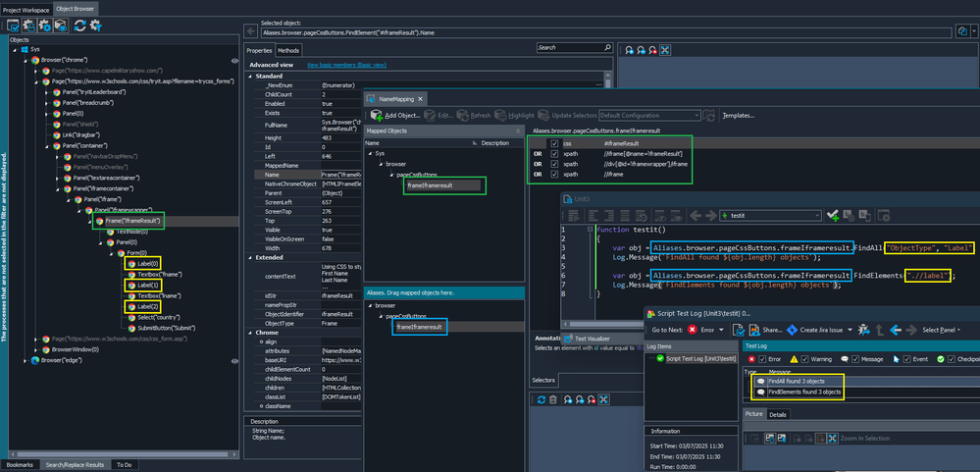Uncheck the //iframe xpath selector checkbox
Image resolution: width=980 pixels, height=472 pixels.
(554, 174)
